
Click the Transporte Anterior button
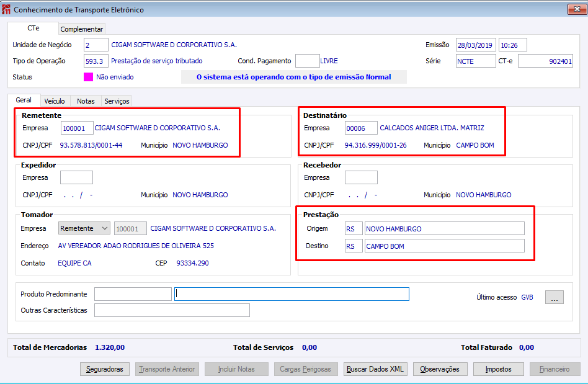[x=167, y=369]
